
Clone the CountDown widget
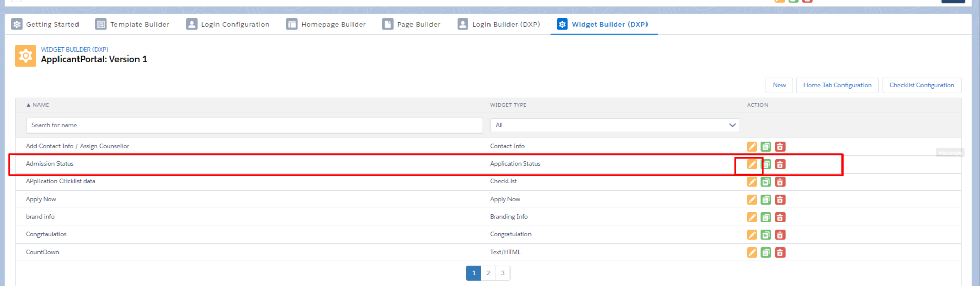click(x=766, y=253)
